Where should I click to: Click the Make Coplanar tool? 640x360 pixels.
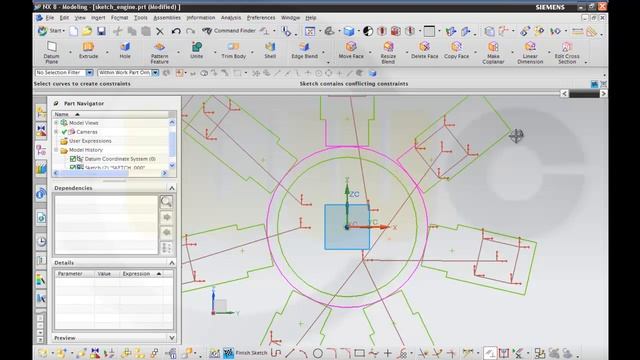tap(493, 52)
